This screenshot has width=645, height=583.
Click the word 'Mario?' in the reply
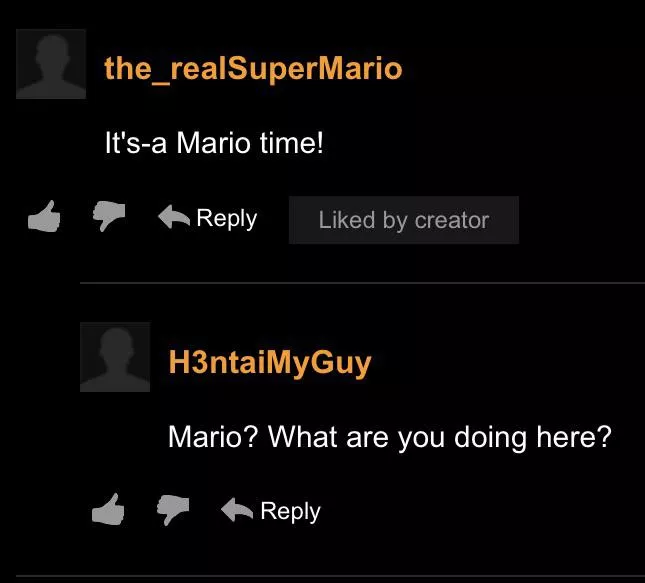pyautogui.click(x=213, y=437)
